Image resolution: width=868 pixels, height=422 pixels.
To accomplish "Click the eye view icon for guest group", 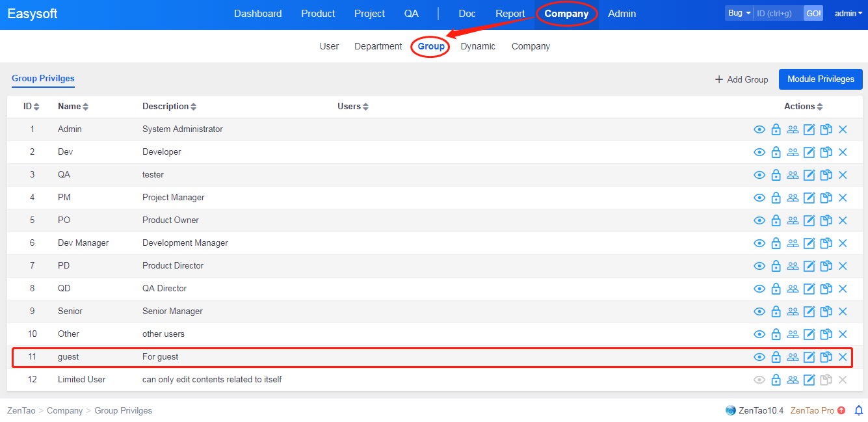I will pyautogui.click(x=759, y=357).
